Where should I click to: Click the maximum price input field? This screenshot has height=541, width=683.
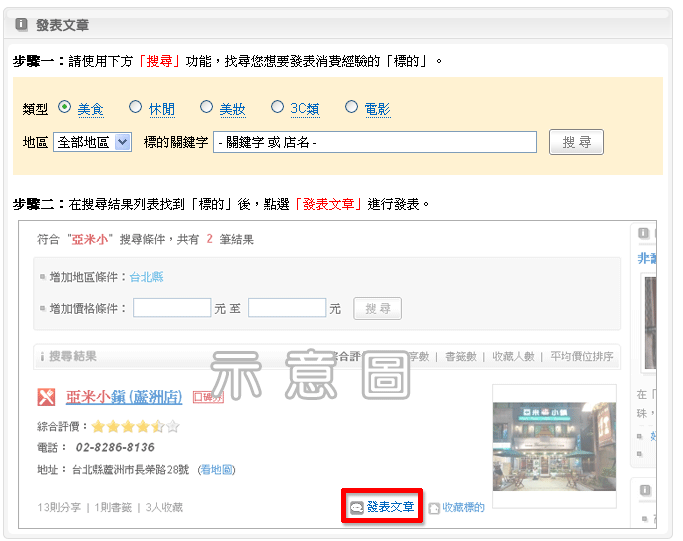(x=287, y=308)
